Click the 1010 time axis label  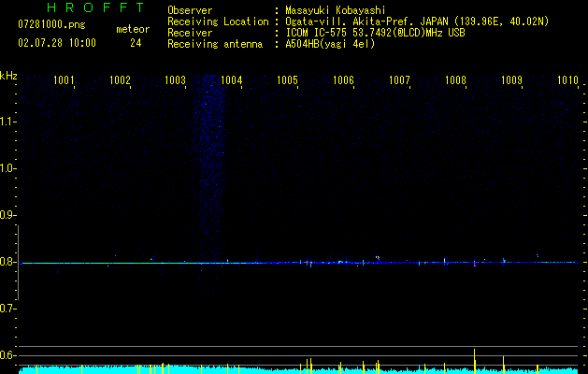click(x=567, y=80)
